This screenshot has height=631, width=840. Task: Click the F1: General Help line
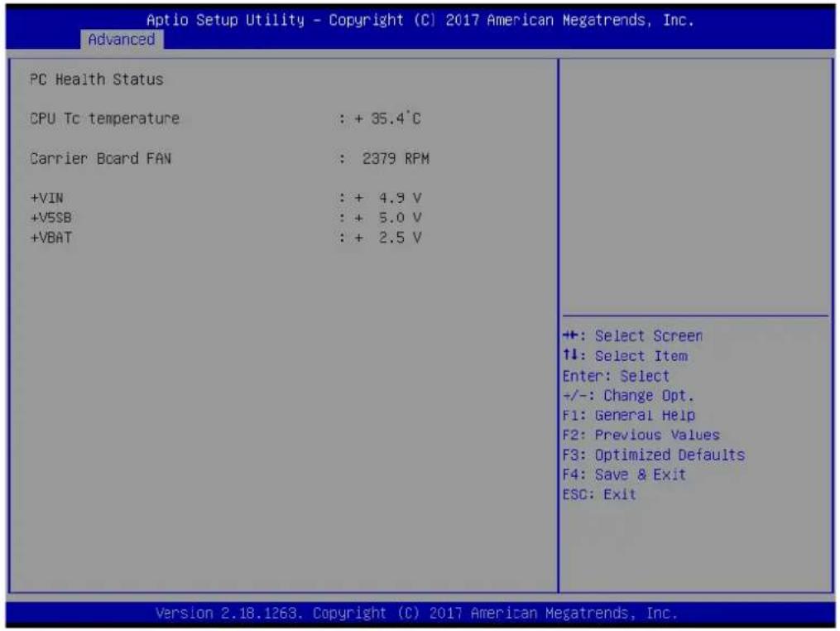coord(629,416)
